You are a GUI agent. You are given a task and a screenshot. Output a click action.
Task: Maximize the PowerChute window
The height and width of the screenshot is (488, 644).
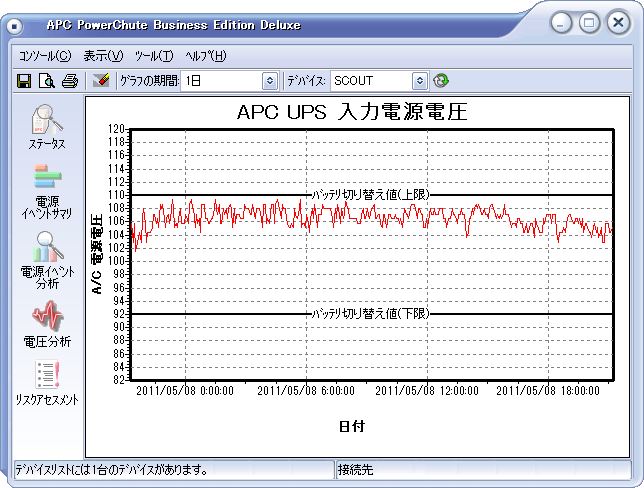coord(590,22)
